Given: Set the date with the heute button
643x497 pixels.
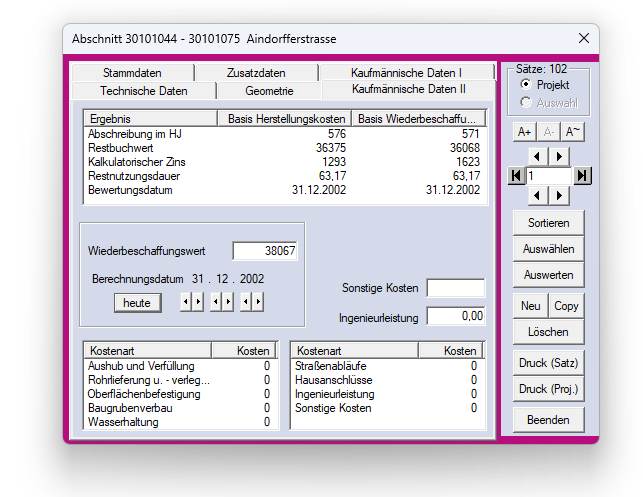Looking at the screenshot, I should (137, 302).
